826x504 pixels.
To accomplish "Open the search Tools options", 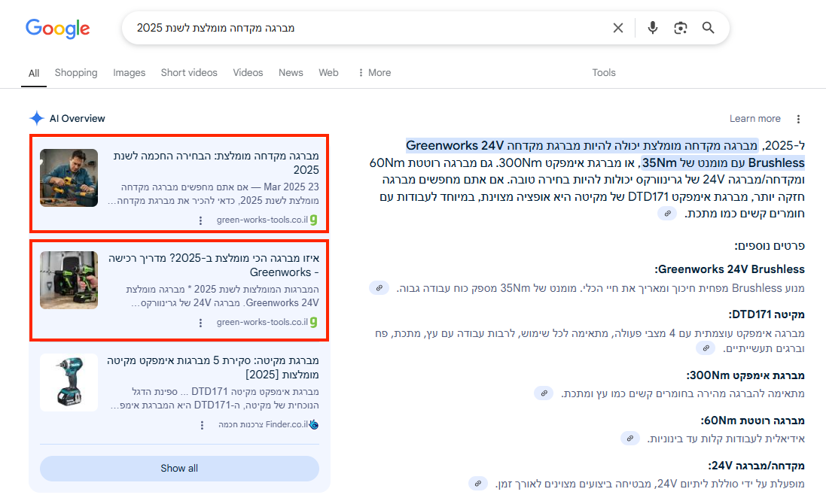I will pyautogui.click(x=604, y=73).
